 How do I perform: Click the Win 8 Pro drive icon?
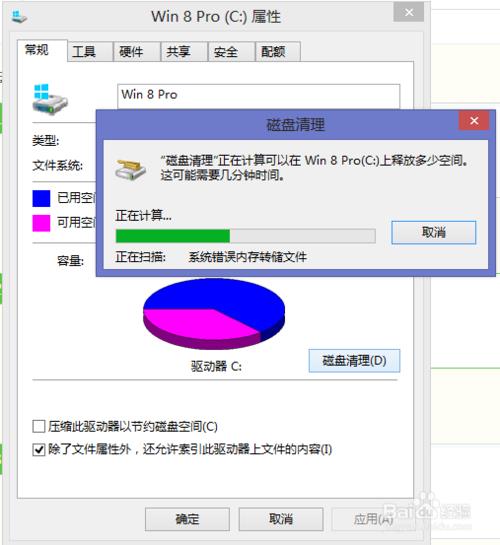pyautogui.click(x=50, y=99)
